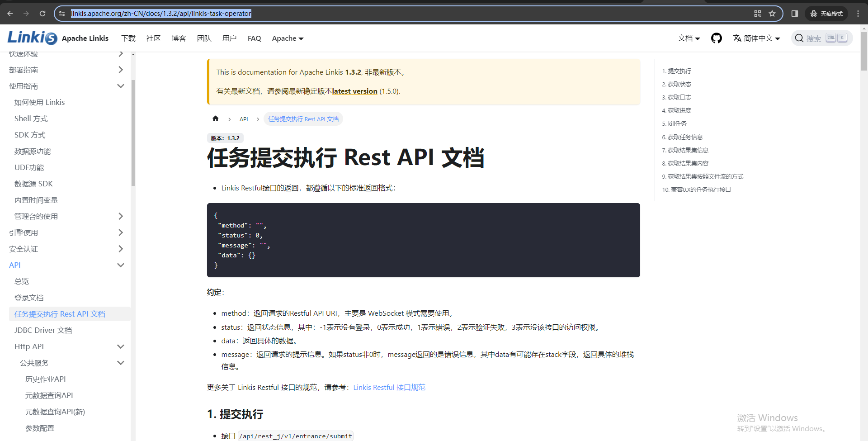Jump to 10. 兼容0.X的任务执行接口
Viewport: 868px width, 441px height.
coord(697,190)
